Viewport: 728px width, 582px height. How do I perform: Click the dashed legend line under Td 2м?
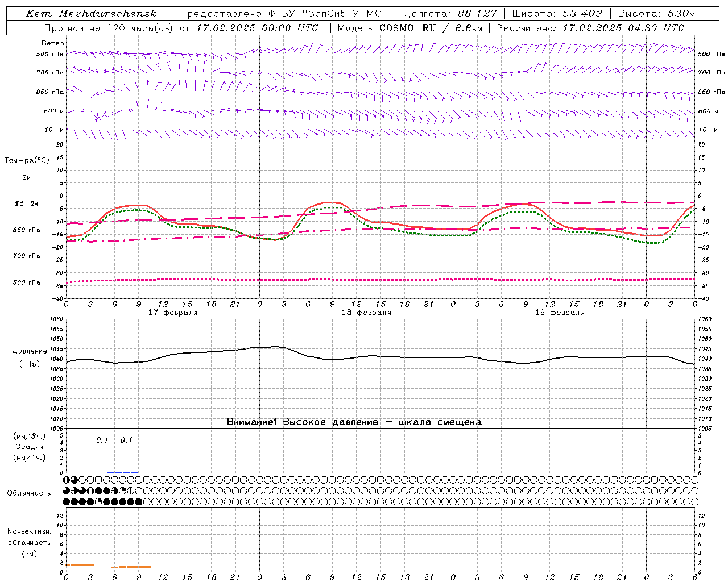tap(25, 210)
